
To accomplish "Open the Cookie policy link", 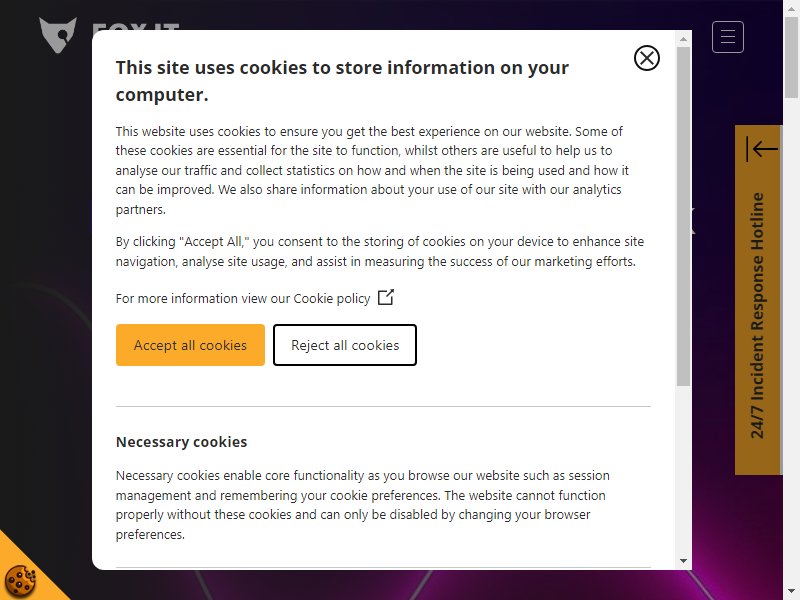I will click(332, 298).
